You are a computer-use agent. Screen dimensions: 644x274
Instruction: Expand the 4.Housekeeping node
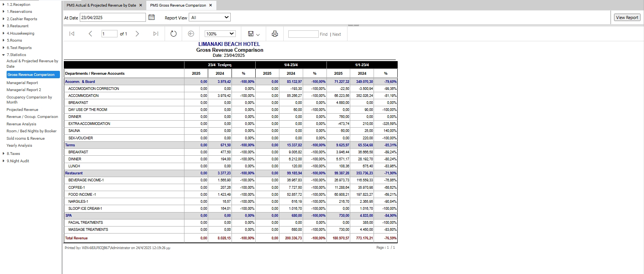[x=4, y=33]
